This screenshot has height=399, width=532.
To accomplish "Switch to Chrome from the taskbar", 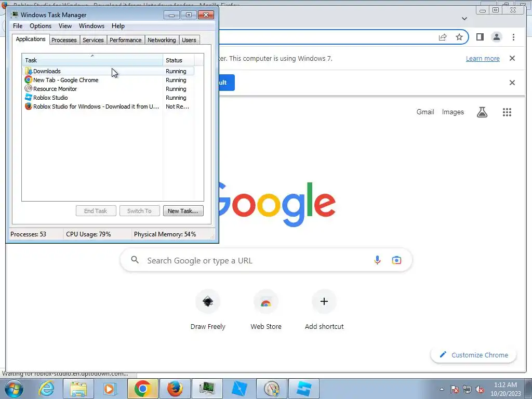I will click(142, 389).
